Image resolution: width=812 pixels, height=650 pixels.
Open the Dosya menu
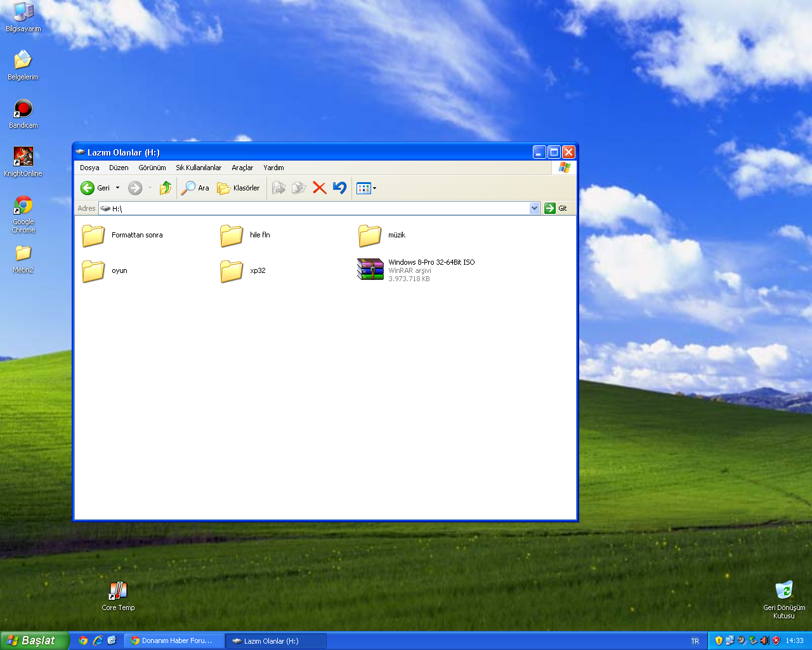(89, 168)
